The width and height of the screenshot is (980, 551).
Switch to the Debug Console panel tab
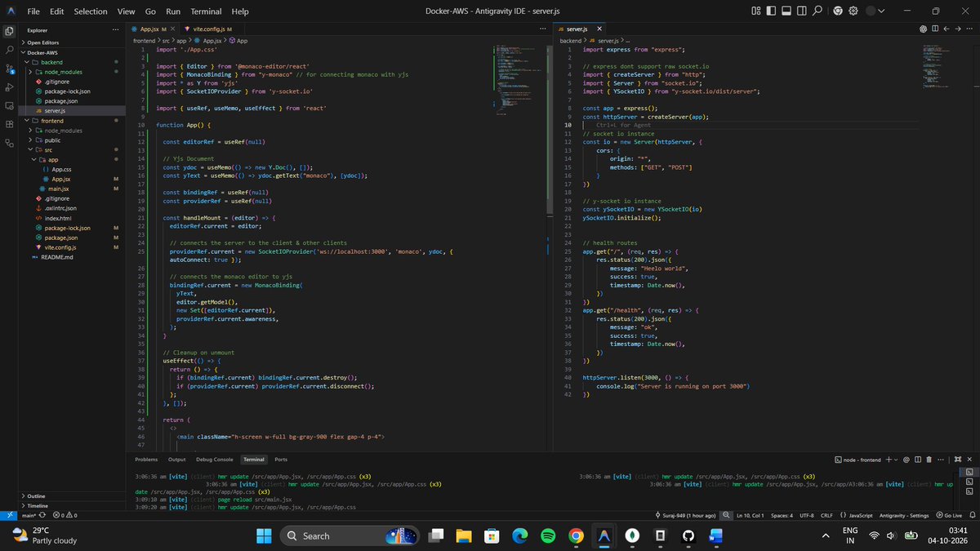(x=215, y=460)
